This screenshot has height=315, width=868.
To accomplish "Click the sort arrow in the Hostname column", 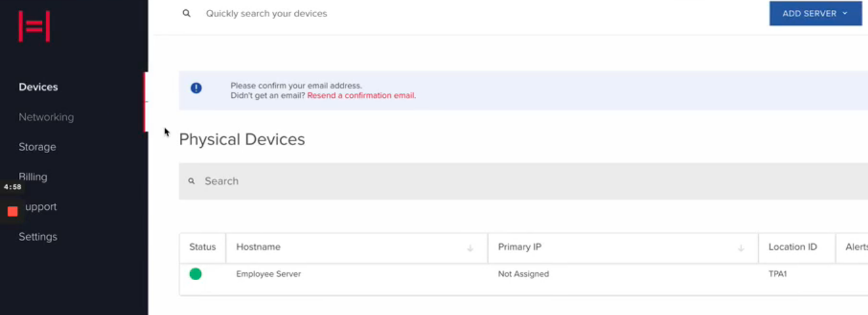I will 470,248.
